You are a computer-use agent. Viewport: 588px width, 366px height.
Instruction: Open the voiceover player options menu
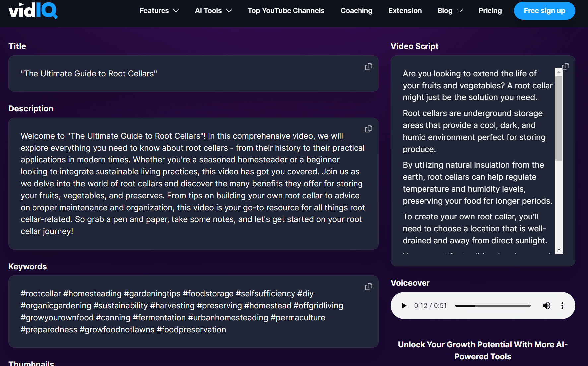(x=562, y=305)
